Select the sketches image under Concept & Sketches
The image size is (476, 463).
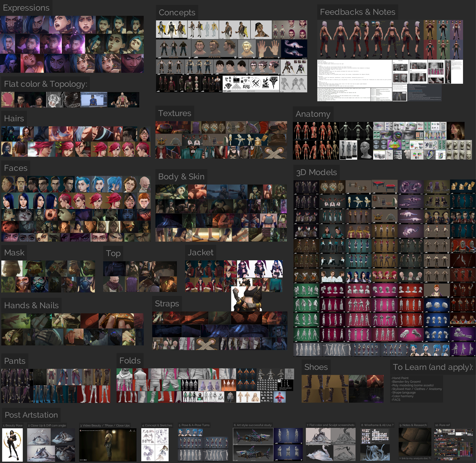pyautogui.click(x=155, y=445)
